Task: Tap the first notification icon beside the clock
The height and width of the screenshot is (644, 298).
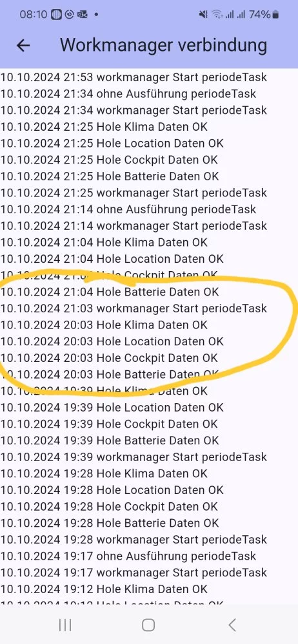Action: tap(56, 15)
